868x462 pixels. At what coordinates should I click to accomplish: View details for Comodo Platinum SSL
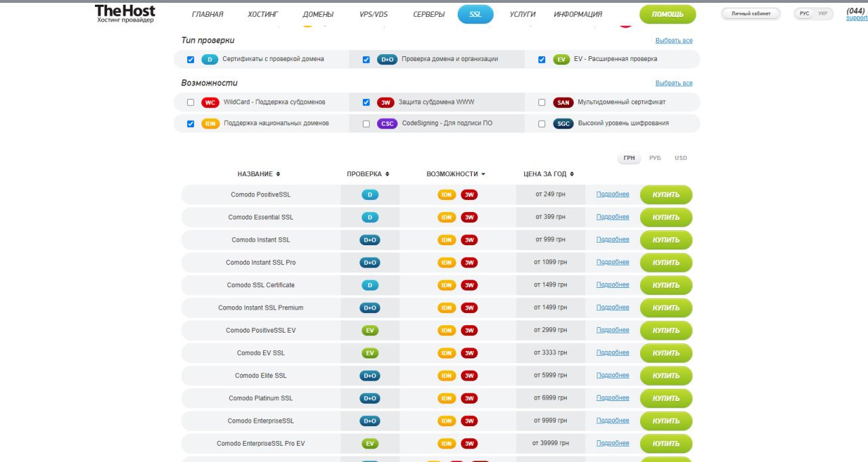[612, 398]
